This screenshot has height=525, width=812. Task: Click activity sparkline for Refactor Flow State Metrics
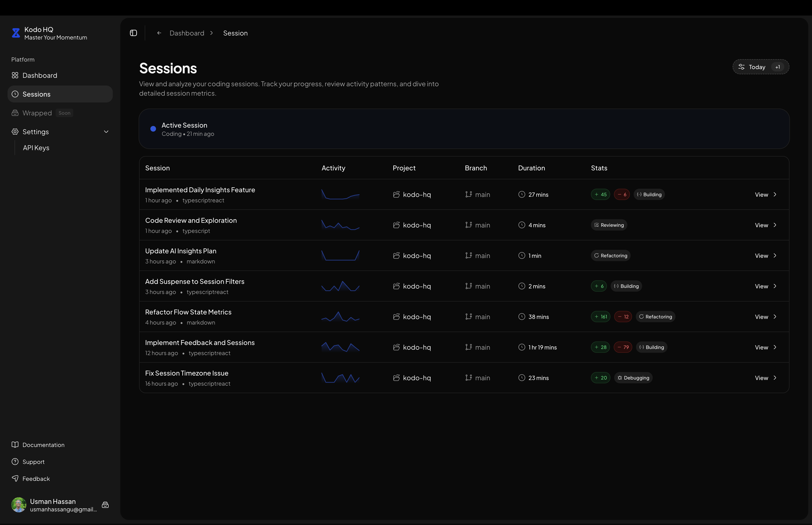click(x=340, y=317)
